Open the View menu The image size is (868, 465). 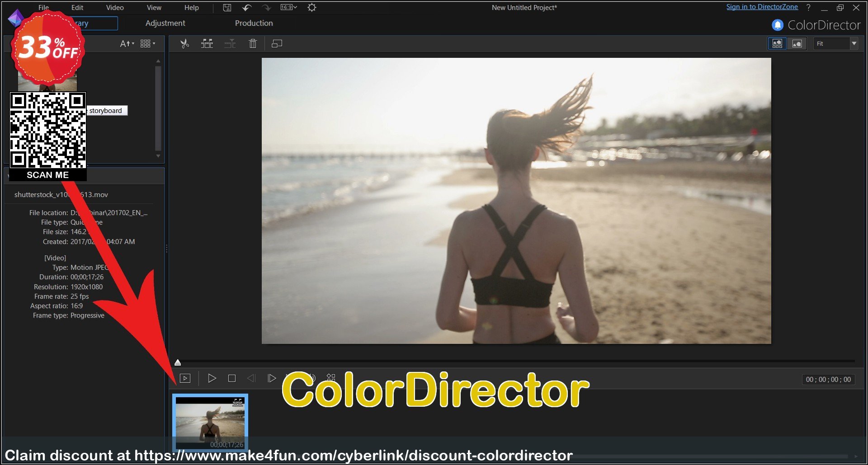tap(154, 7)
